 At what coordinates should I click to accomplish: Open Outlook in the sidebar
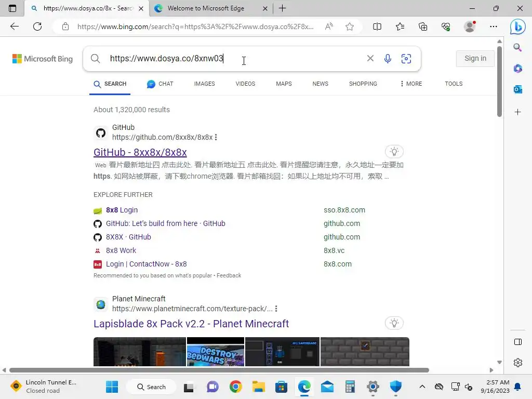coord(517,89)
